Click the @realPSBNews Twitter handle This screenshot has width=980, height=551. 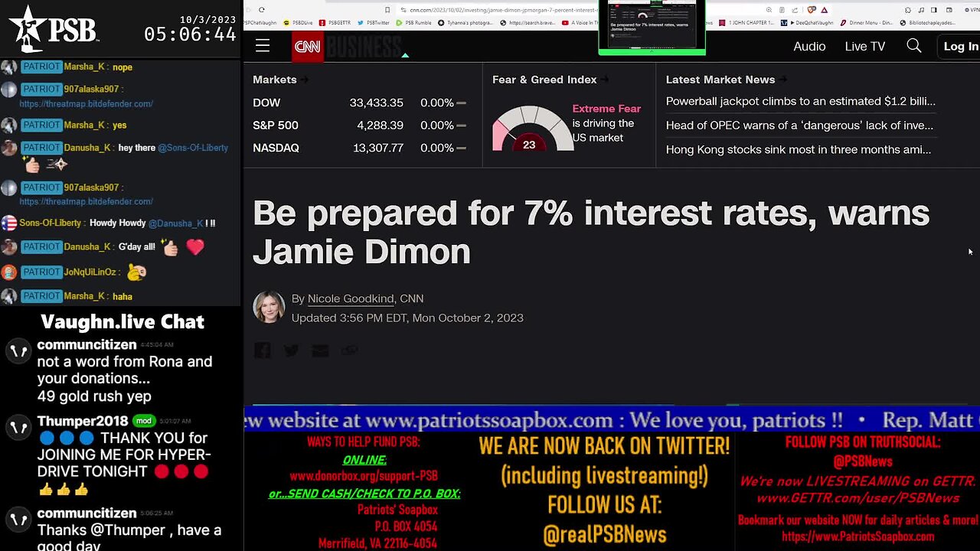pyautogui.click(x=604, y=534)
